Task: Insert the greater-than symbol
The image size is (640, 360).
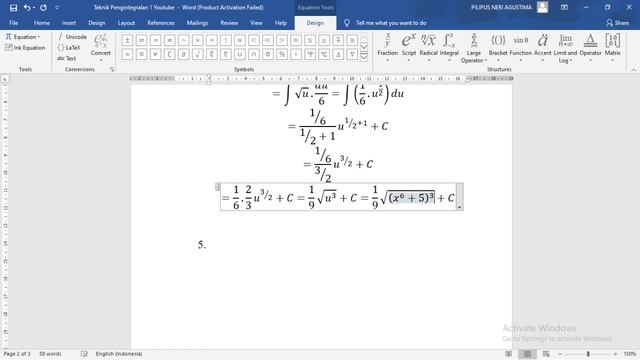Action: tap(282, 40)
